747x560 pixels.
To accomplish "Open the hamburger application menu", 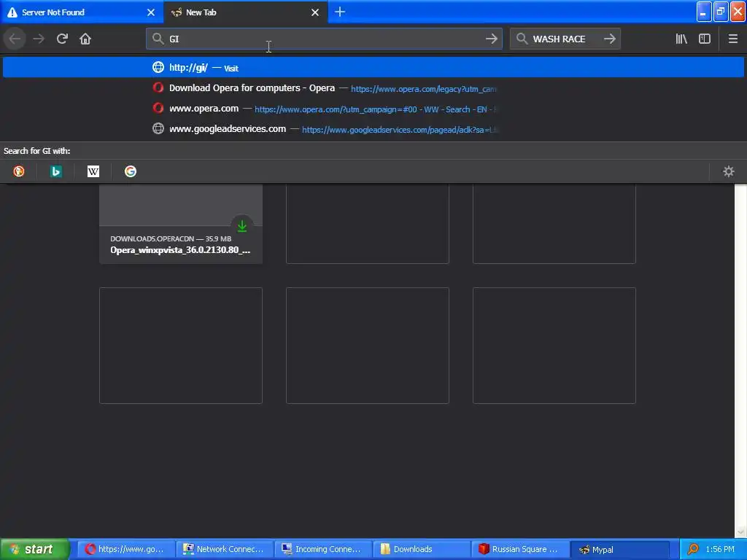I will click(733, 39).
